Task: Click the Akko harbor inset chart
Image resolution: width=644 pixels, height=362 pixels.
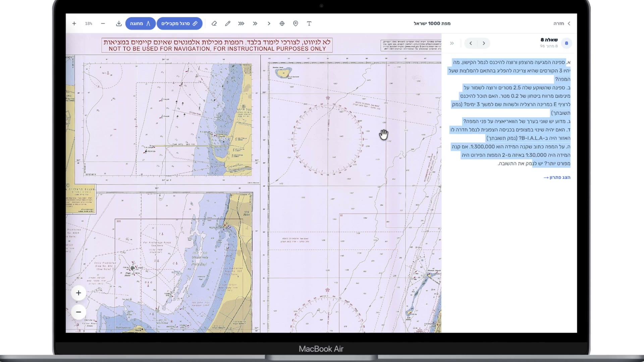Action: click(159, 262)
